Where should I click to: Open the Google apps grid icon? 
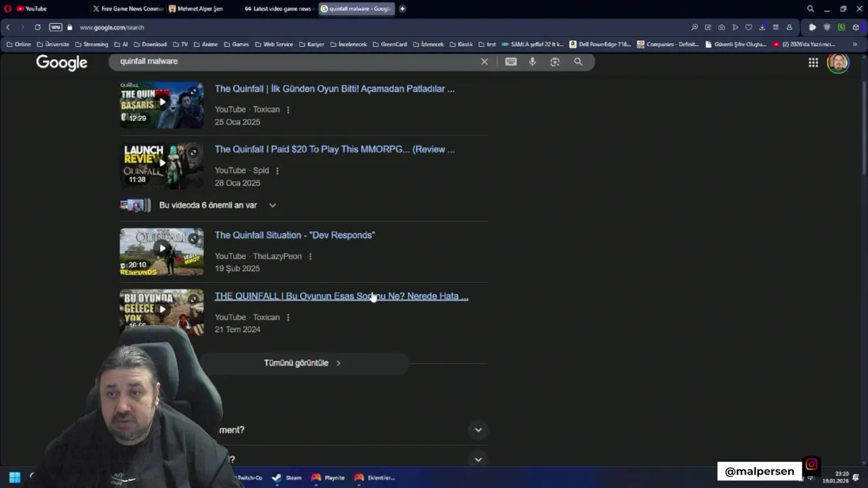[x=813, y=62]
